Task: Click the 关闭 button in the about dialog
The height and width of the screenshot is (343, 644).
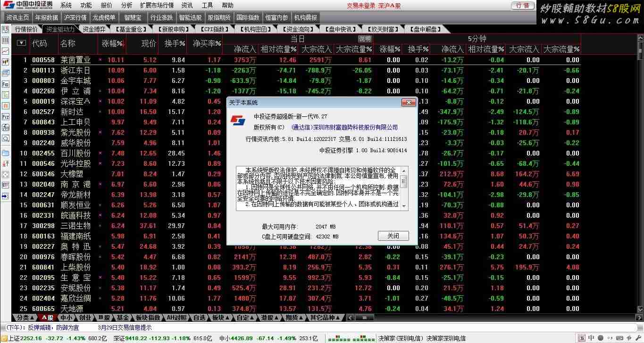Action: [393, 236]
